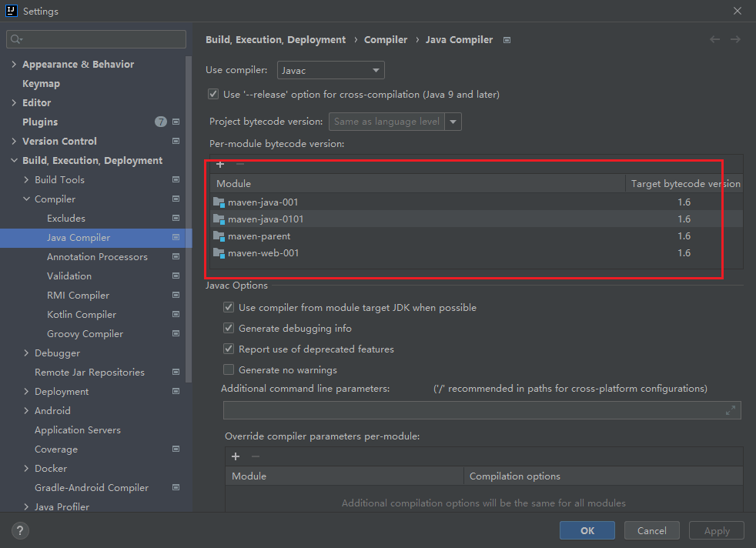The height and width of the screenshot is (548, 756).
Task: Click the project-level icon next to Kotlin Compiler
Action: pyautogui.click(x=176, y=315)
